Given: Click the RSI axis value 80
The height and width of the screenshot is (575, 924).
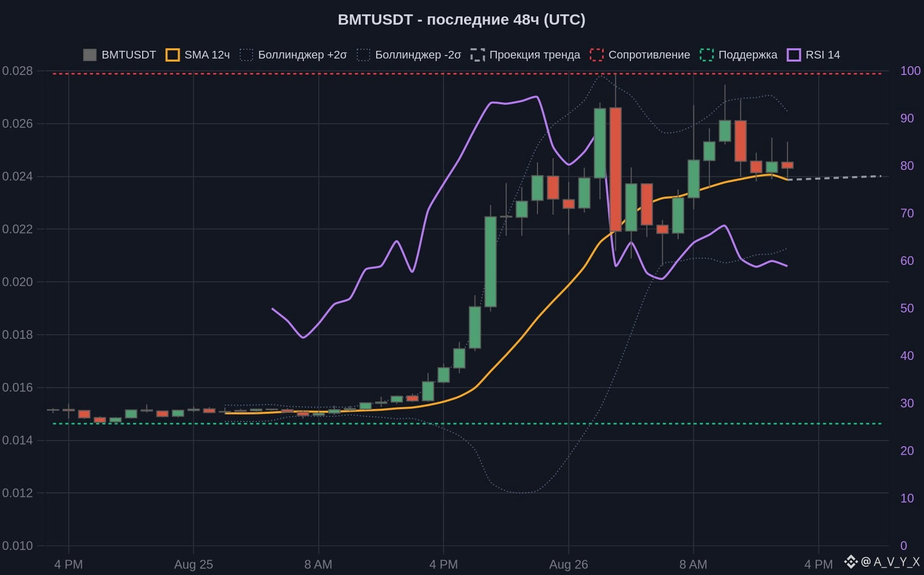Looking at the screenshot, I should [907, 166].
